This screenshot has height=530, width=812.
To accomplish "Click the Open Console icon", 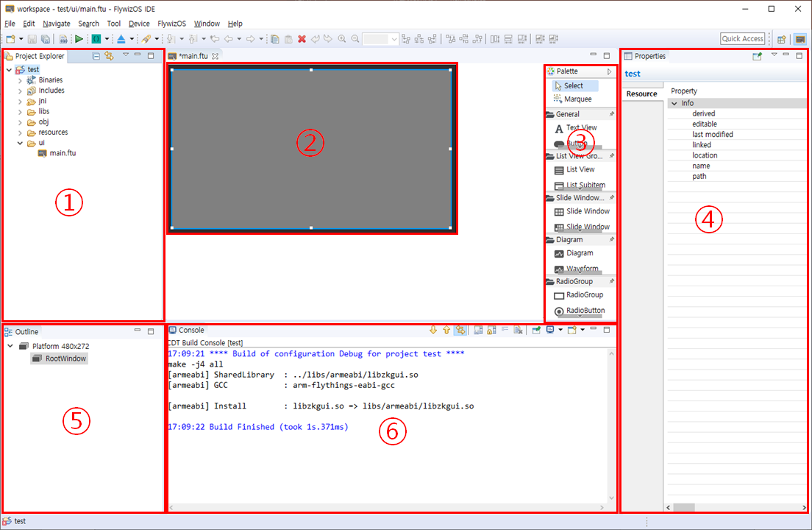I will tap(571, 330).
